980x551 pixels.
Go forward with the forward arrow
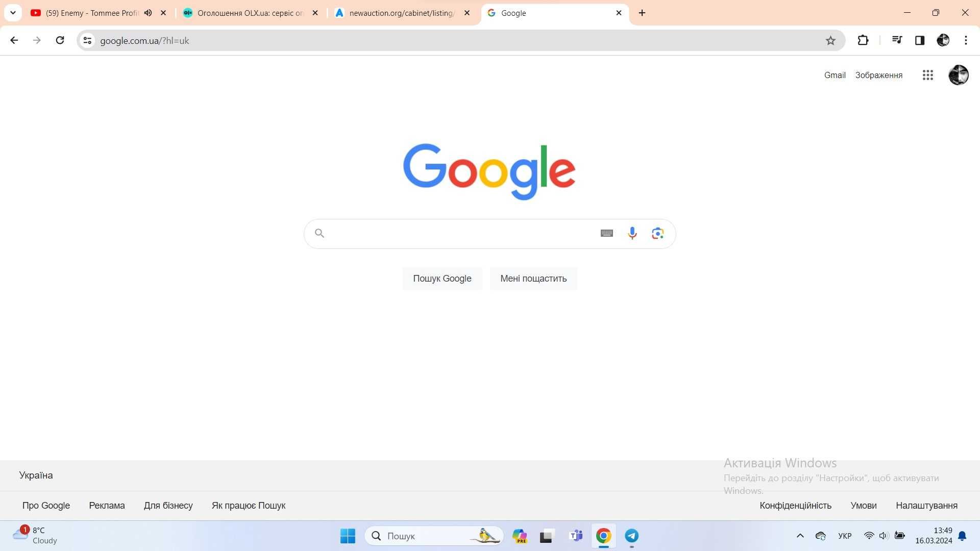pyautogui.click(x=37, y=40)
